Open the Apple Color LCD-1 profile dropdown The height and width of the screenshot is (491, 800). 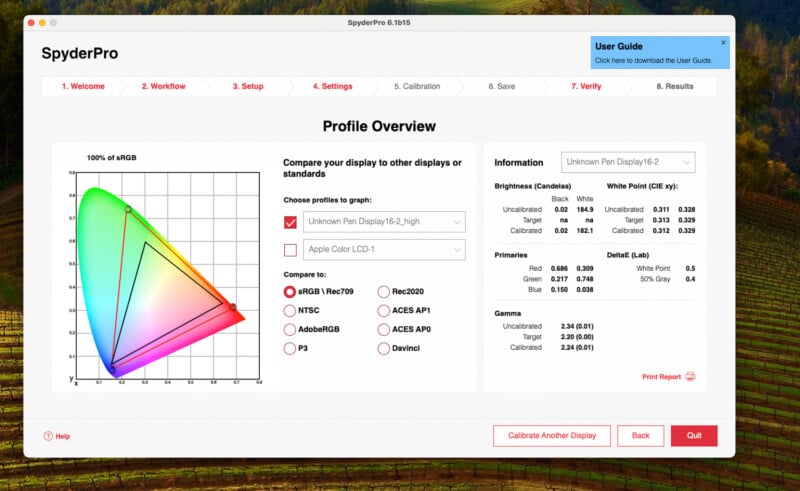coord(384,250)
